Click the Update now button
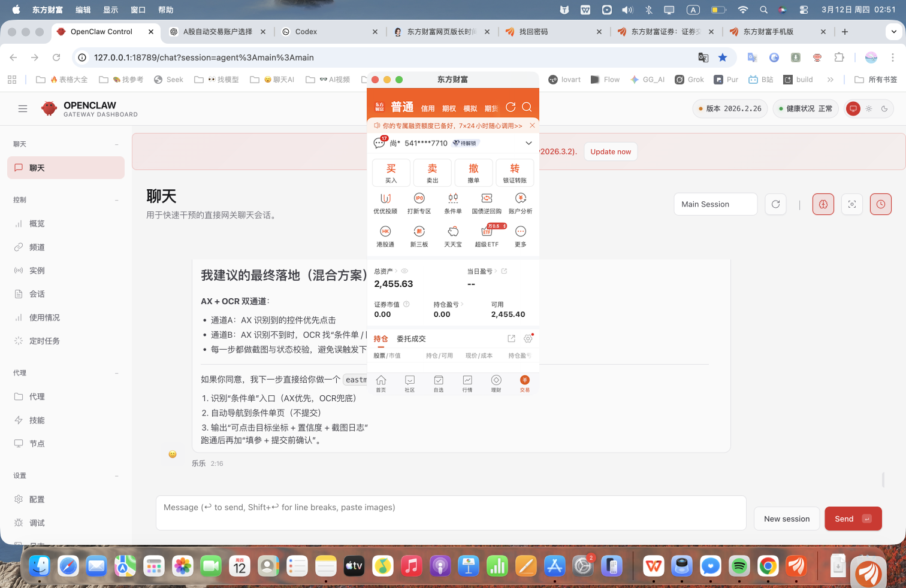 [611, 151]
